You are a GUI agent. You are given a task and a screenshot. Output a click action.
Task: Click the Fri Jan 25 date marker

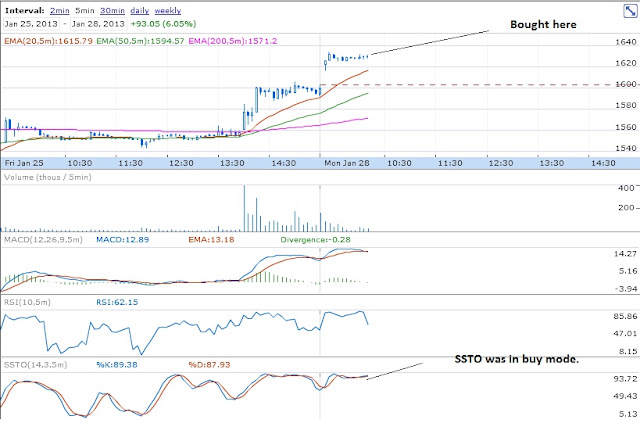[x=24, y=163]
